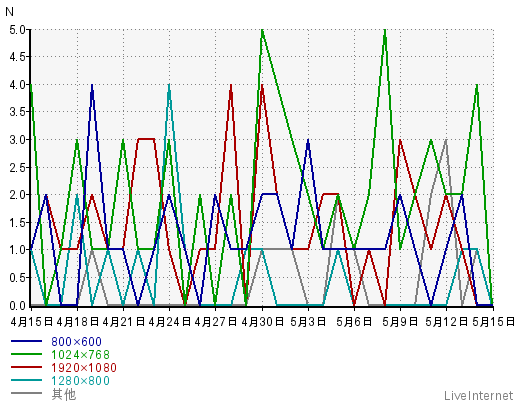Click the 5月9日 x-axis date label
Viewport: 520px width, 405px height.
tap(400, 322)
